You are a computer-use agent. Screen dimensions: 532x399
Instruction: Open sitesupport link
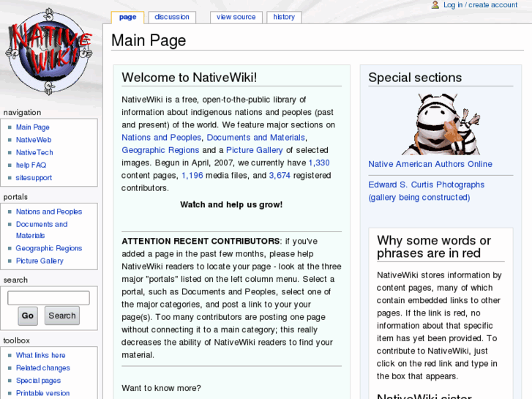(x=34, y=178)
